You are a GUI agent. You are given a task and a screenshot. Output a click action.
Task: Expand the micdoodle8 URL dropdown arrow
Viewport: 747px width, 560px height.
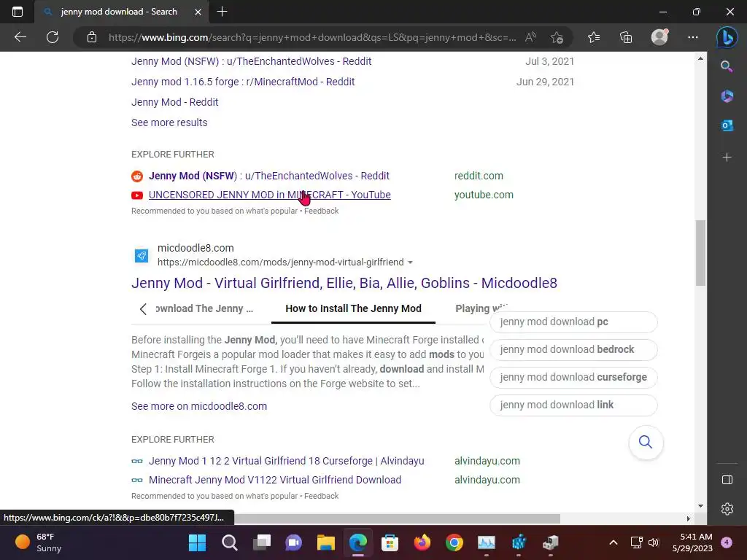click(410, 262)
